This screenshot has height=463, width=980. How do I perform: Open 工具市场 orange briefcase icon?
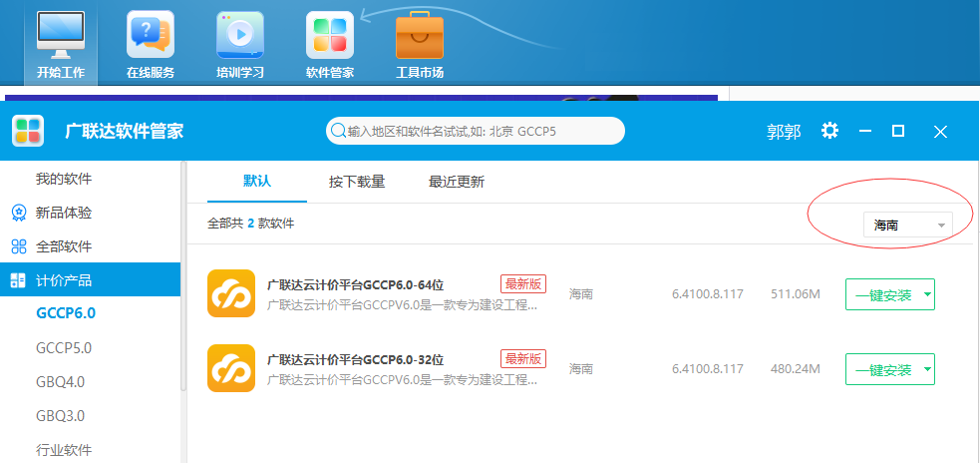pos(420,35)
